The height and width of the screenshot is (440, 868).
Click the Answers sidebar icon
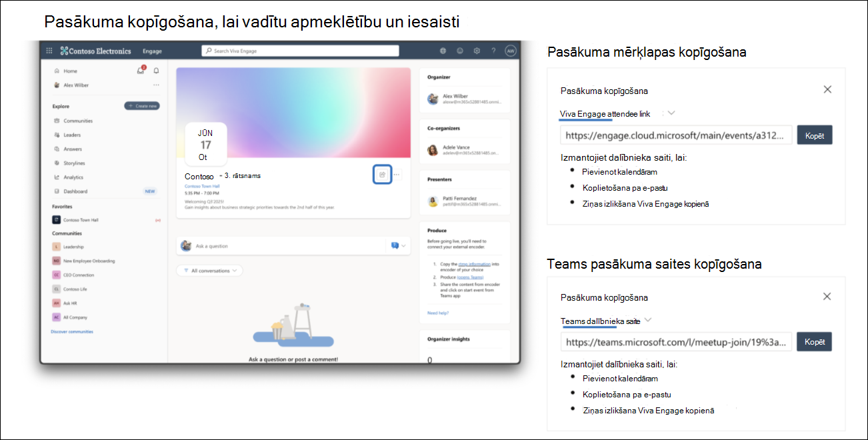tap(57, 149)
